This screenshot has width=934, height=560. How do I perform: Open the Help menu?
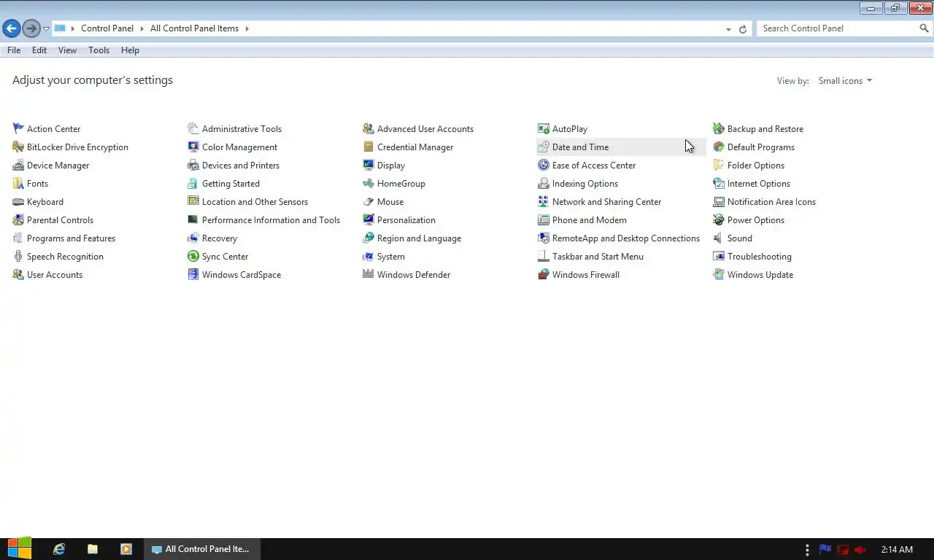click(130, 50)
